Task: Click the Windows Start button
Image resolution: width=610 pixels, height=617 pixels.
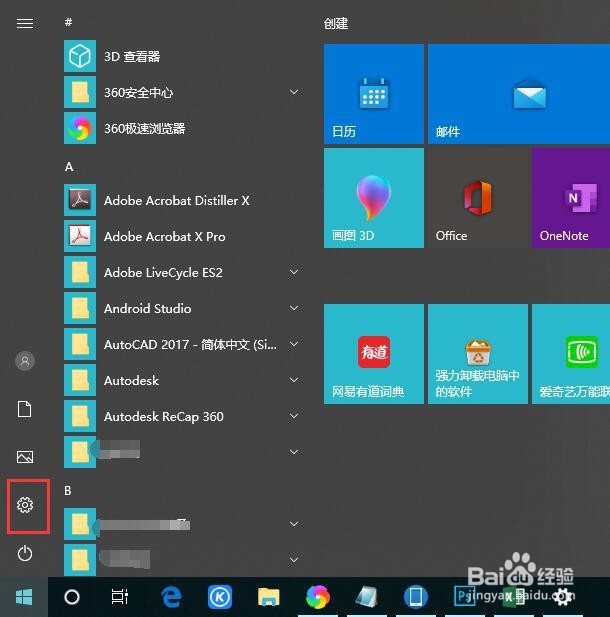Action: [x=24, y=597]
